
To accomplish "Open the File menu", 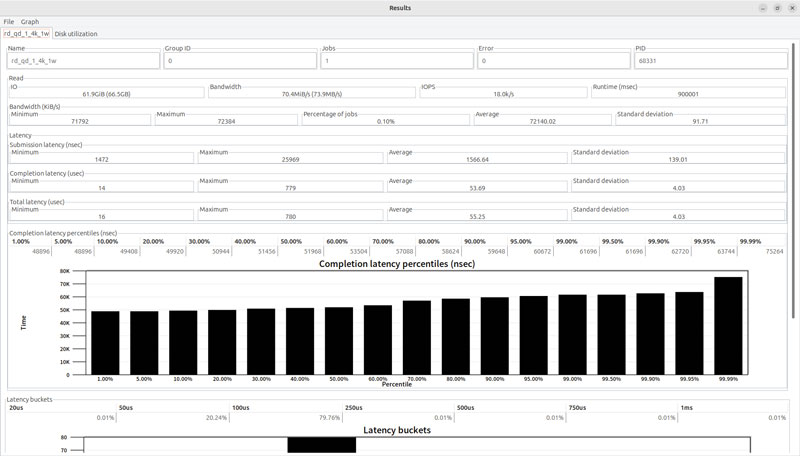I will pyautogui.click(x=9, y=21).
